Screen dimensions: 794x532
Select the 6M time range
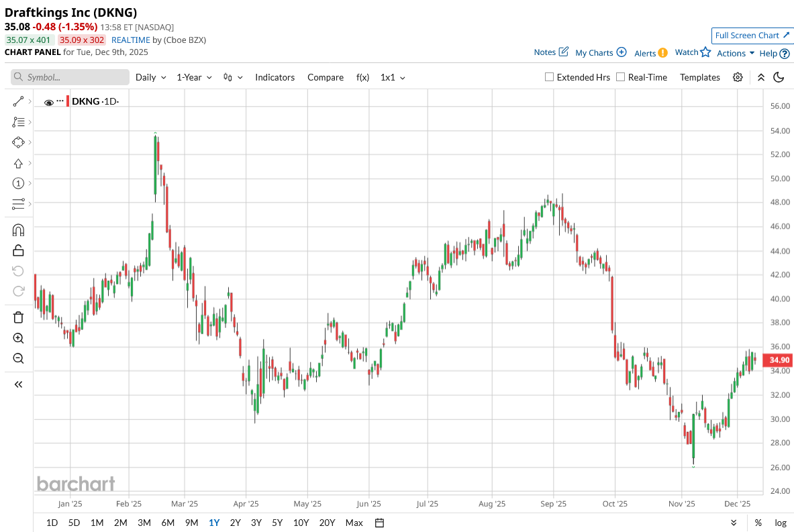pos(168,523)
